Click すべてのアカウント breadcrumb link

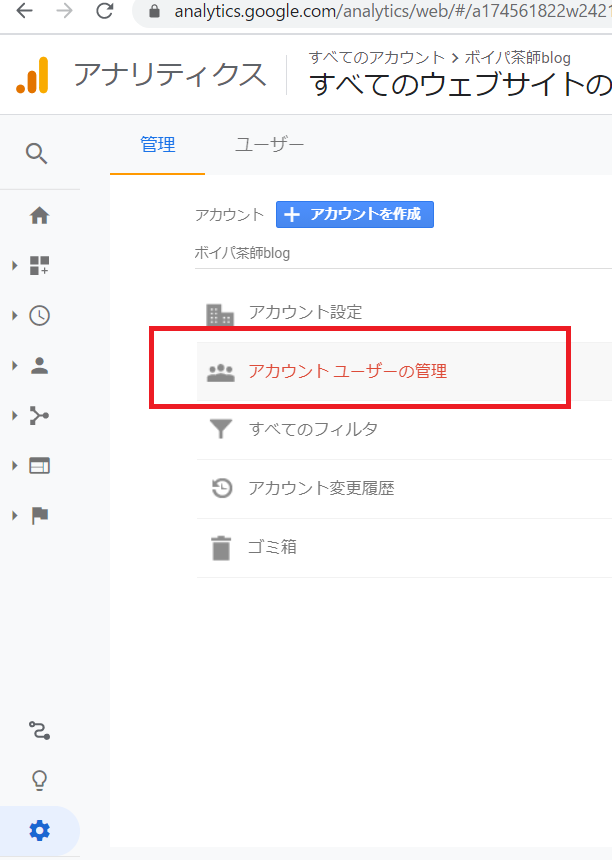pos(377,58)
